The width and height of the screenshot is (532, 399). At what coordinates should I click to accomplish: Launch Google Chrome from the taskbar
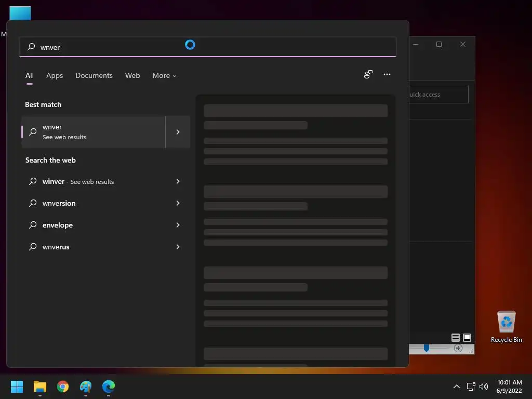click(63, 387)
